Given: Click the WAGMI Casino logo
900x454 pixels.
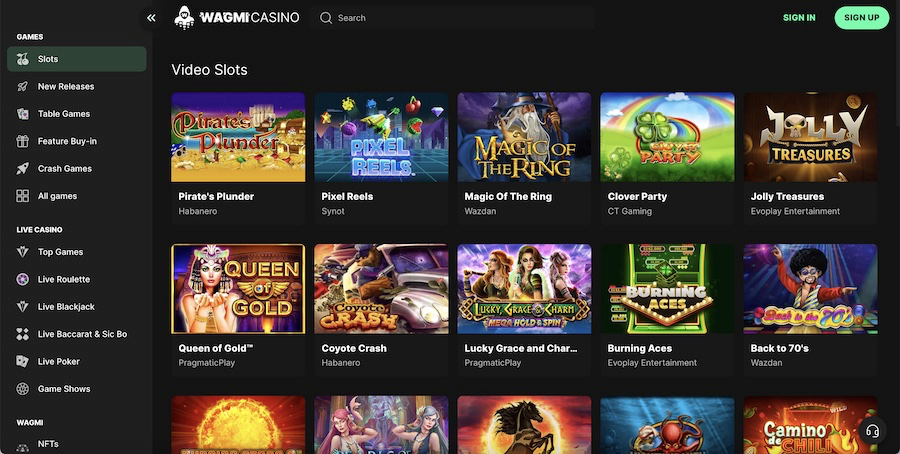Looking at the screenshot, I should [x=237, y=18].
